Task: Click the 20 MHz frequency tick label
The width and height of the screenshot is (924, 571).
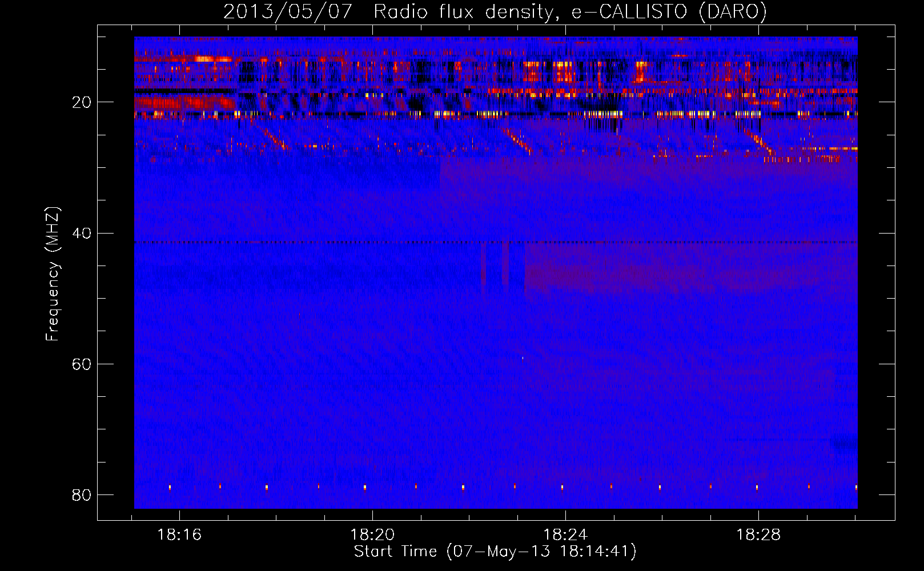Action: coord(82,103)
